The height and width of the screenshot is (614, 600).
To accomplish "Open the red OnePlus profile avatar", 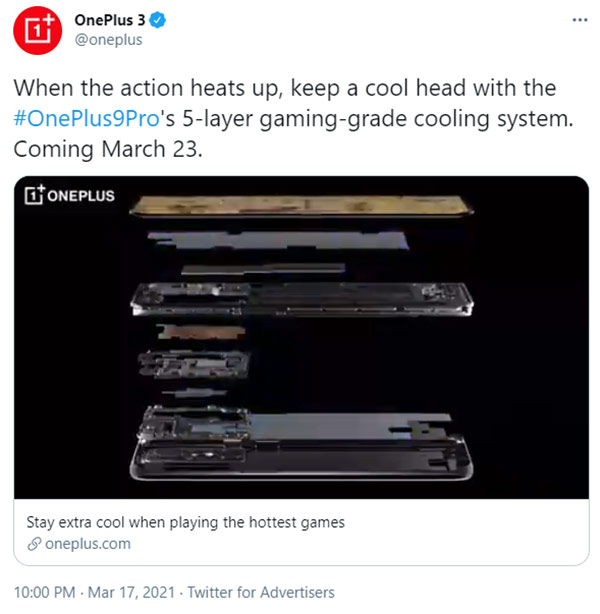I will click(x=38, y=31).
